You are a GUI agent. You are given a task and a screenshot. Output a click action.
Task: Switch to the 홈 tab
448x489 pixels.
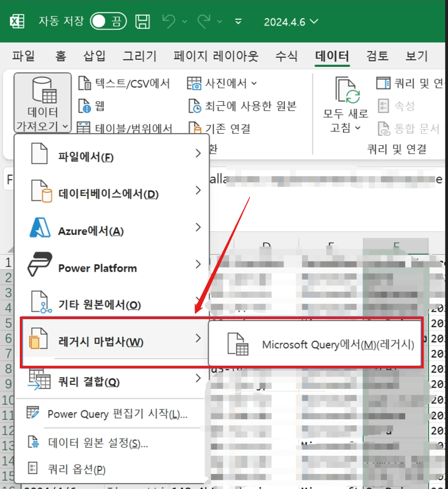click(61, 56)
